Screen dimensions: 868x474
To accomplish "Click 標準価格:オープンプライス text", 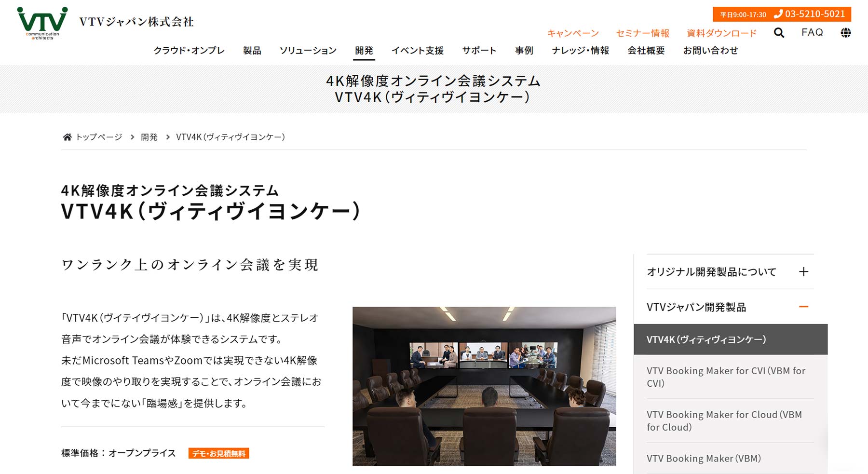I will tap(119, 453).
